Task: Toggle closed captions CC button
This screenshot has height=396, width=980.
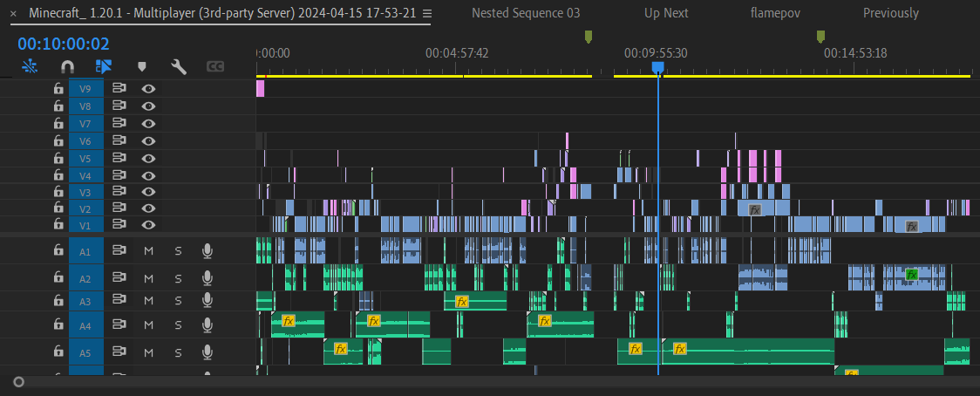Action: click(215, 66)
